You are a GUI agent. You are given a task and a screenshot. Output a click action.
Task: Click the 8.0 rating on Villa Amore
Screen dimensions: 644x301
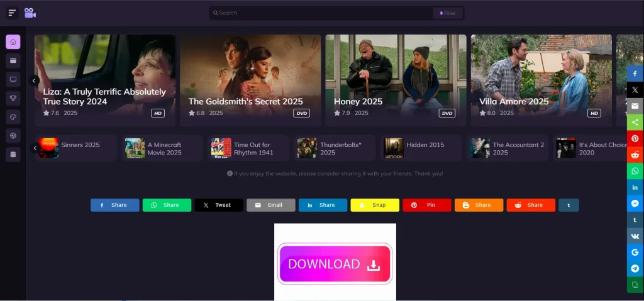coord(487,113)
